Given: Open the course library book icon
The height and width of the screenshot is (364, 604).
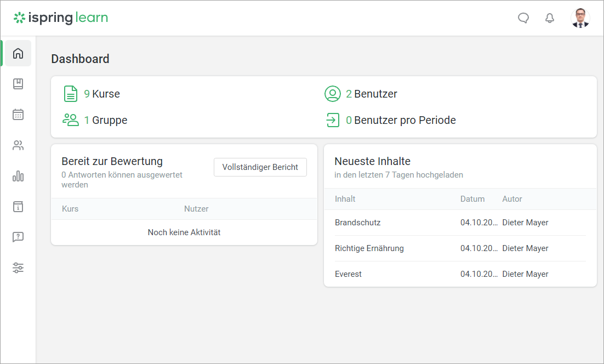Looking at the screenshot, I should click(x=18, y=84).
